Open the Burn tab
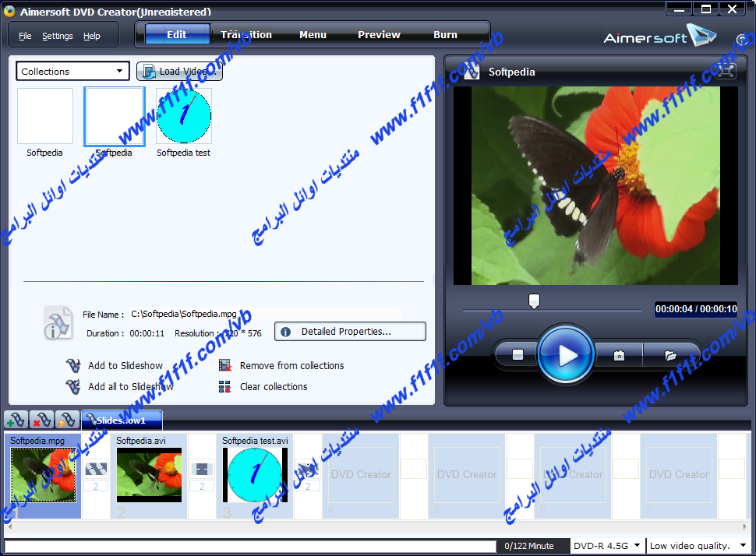The height and width of the screenshot is (556, 756). [x=445, y=35]
